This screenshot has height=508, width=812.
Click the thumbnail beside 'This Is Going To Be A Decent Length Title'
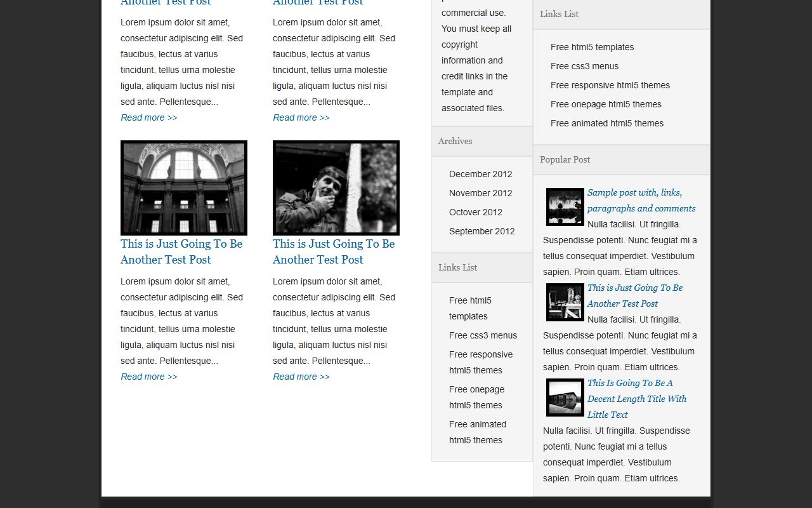point(565,398)
